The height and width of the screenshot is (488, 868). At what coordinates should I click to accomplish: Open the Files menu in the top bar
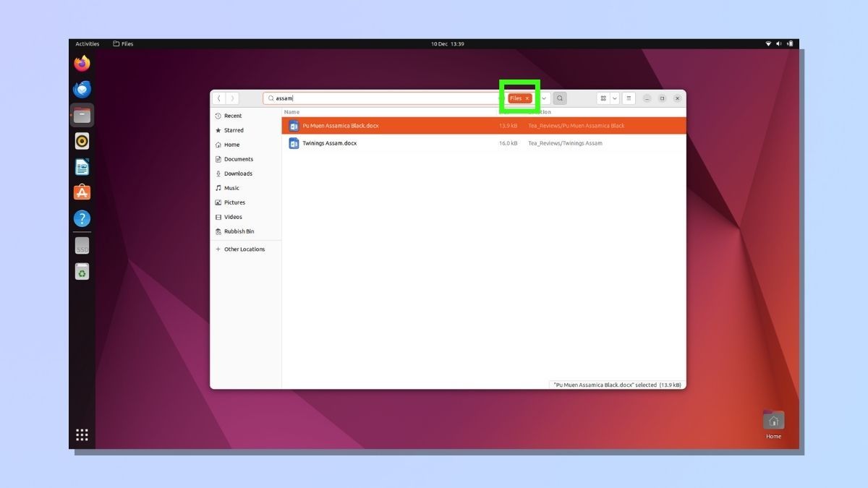click(x=124, y=43)
